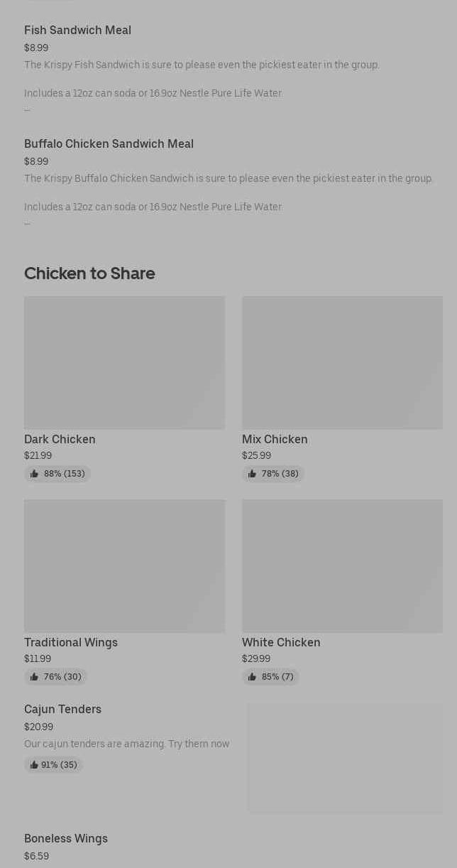Click the Chicken to Share section heading
Screen dimensions: 457x868
(x=89, y=273)
